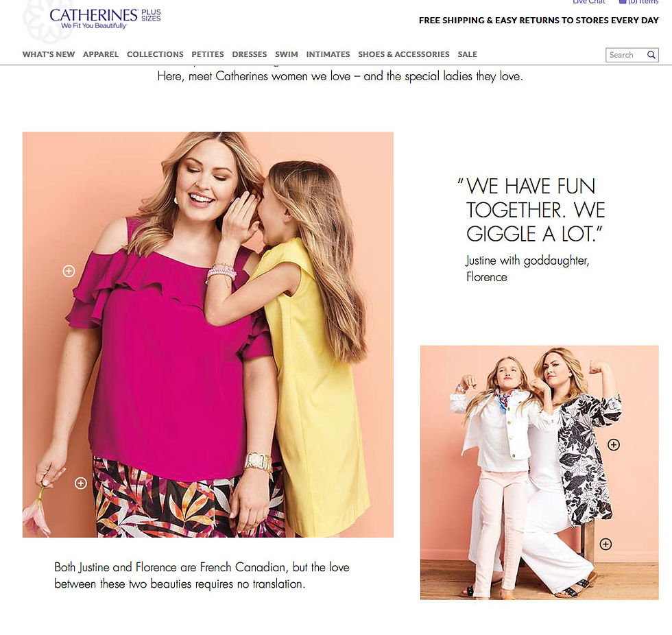Open the Apparel menu
The image size is (672, 635).
coord(101,54)
